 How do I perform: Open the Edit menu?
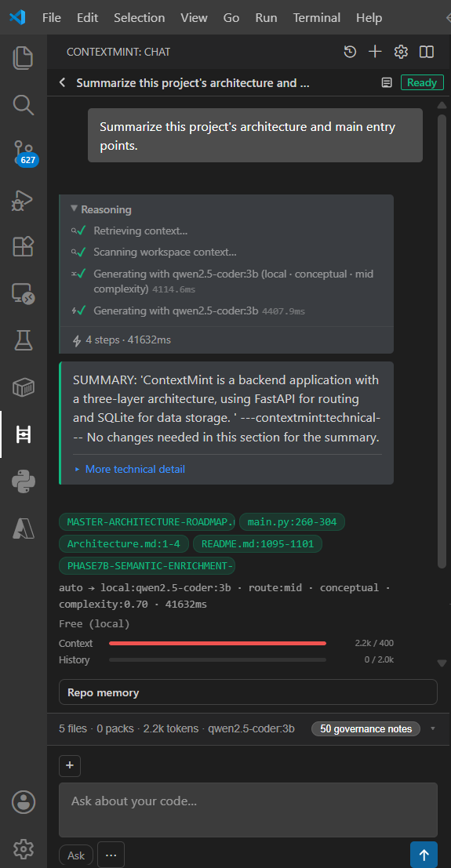pyautogui.click(x=88, y=18)
